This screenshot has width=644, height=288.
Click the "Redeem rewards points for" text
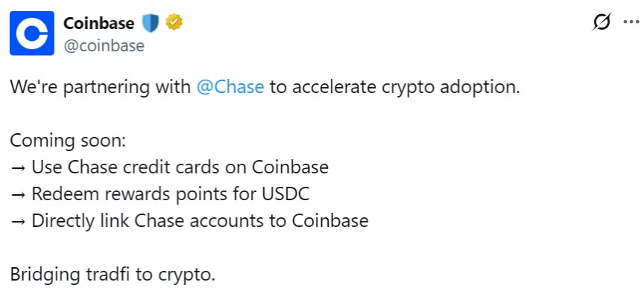(144, 194)
